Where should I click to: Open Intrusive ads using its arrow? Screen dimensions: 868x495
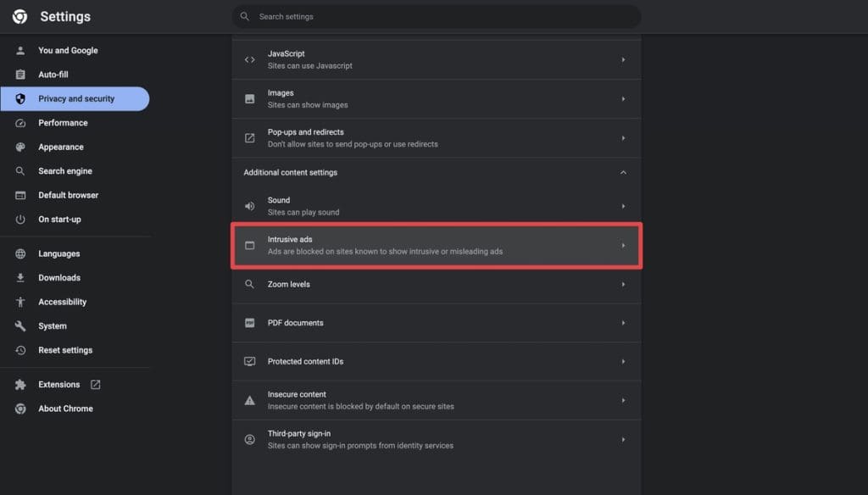point(623,246)
